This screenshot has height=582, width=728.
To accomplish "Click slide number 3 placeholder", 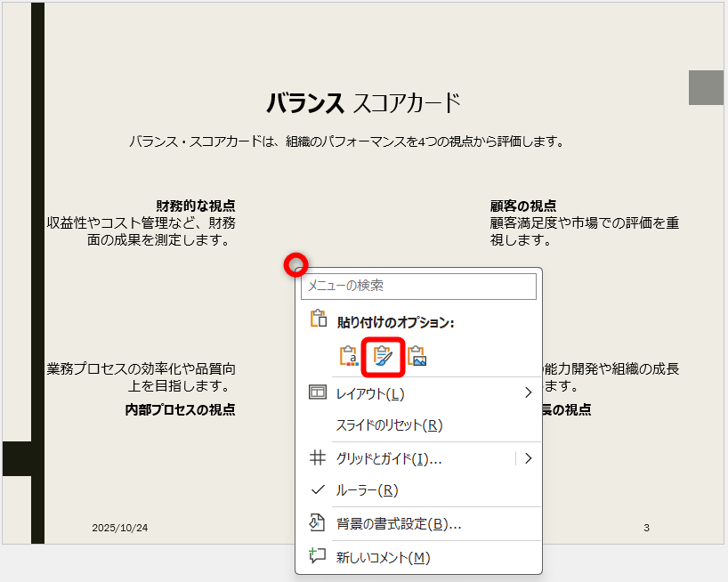I will [x=646, y=527].
